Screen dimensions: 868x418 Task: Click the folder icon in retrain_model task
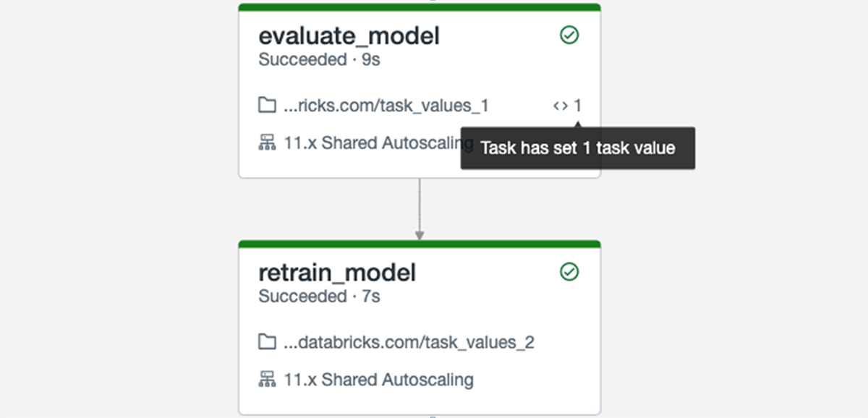(267, 342)
